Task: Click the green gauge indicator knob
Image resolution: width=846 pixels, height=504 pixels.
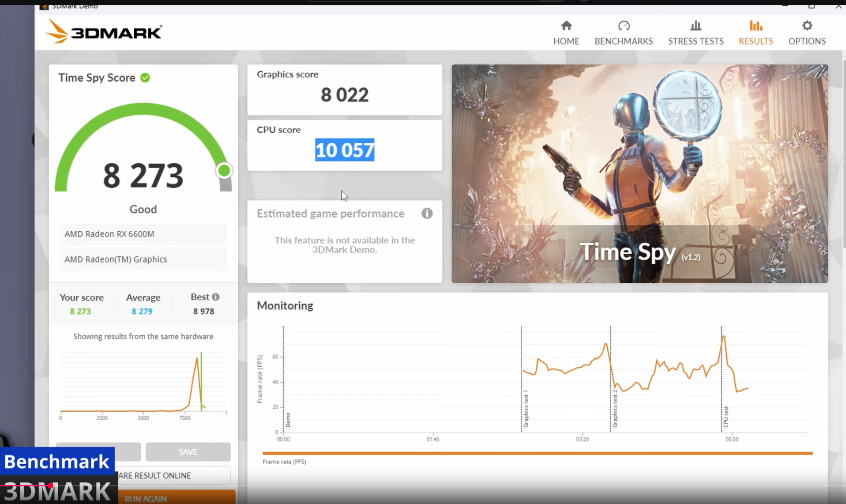Action: point(224,170)
